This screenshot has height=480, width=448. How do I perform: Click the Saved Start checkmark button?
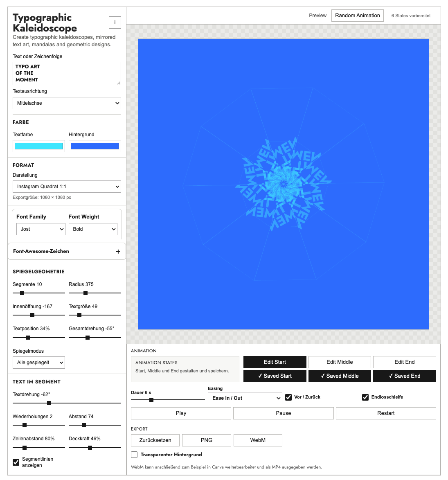coord(275,376)
